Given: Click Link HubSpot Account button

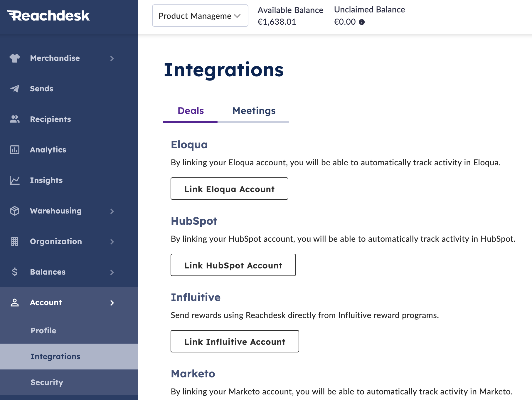Looking at the screenshot, I should coord(233,265).
